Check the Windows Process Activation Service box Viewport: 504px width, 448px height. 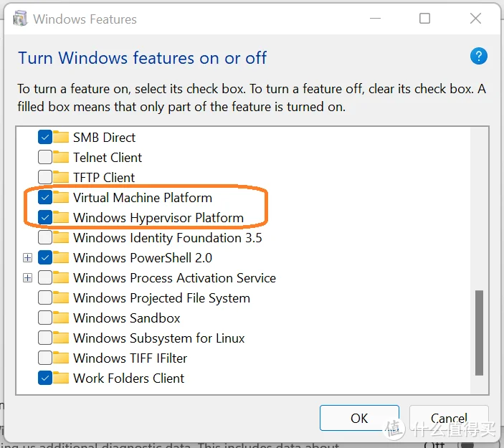coord(45,277)
